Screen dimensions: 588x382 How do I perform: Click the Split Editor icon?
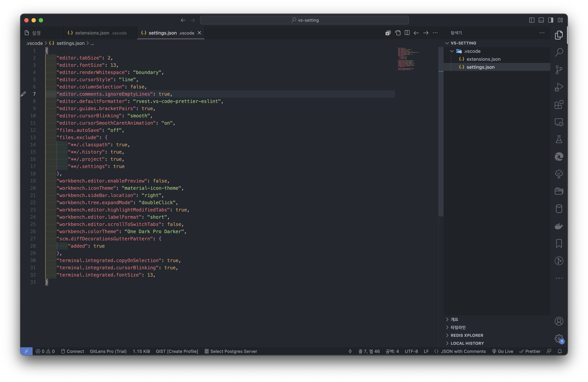coord(407,33)
